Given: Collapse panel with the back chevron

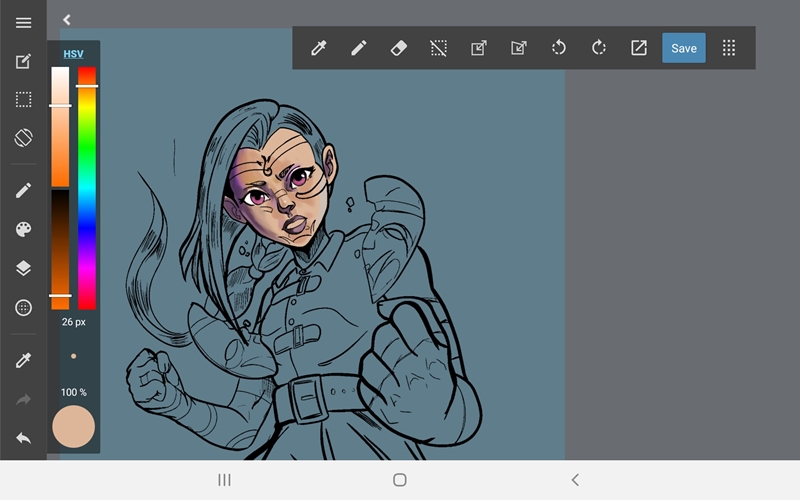Looking at the screenshot, I should point(67,19).
